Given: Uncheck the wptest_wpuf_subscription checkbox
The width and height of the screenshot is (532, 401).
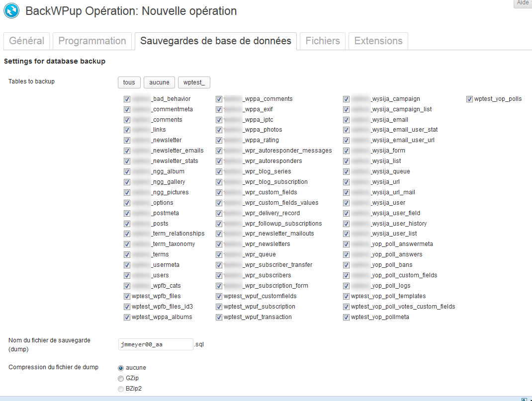Looking at the screenshot, I should coord(219,307).
